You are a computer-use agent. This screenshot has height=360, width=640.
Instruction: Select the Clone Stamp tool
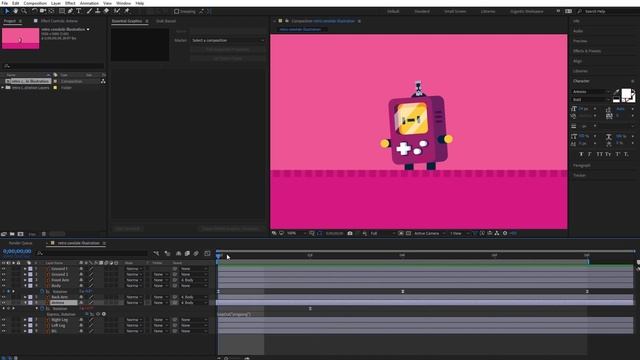97,11
